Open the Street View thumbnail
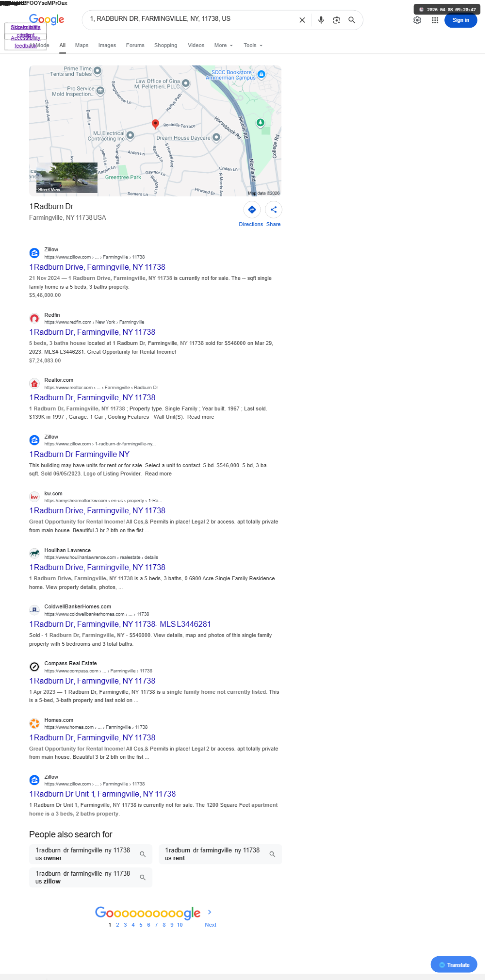Viewport: 491px width, 980px height. [67, 178]
